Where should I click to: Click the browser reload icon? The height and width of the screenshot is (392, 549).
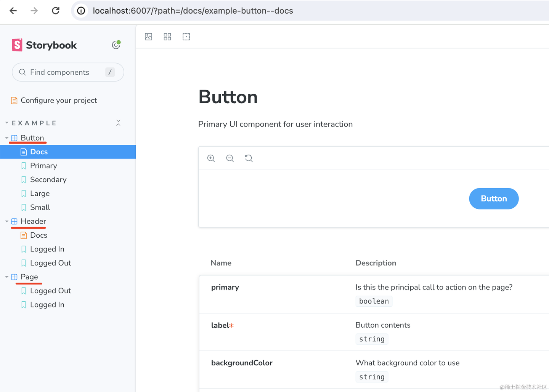pos(56,11)
